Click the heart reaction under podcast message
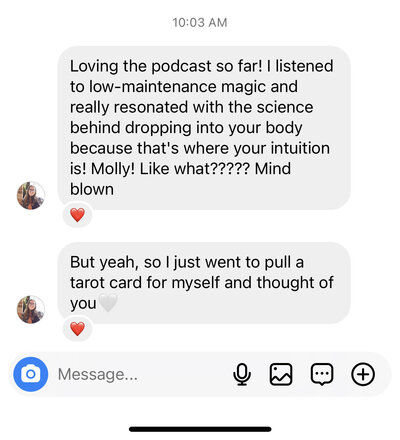 pos(77,215)
